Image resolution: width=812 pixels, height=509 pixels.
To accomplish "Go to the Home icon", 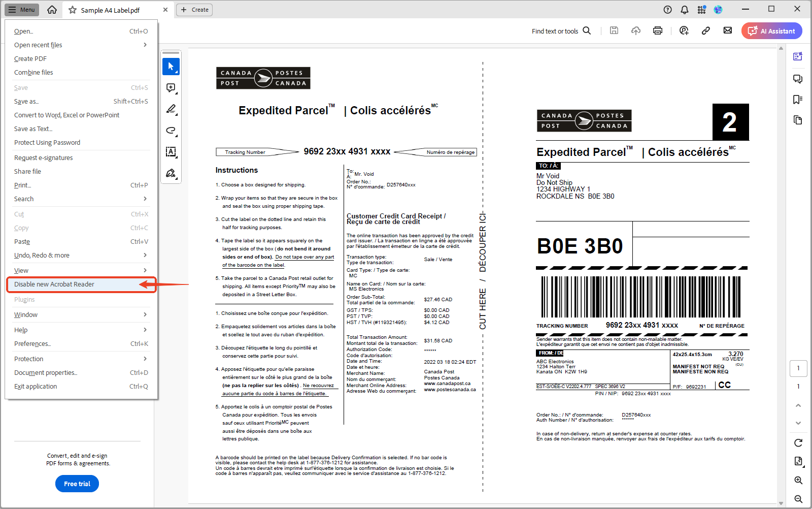I will [x=52, y=10].
